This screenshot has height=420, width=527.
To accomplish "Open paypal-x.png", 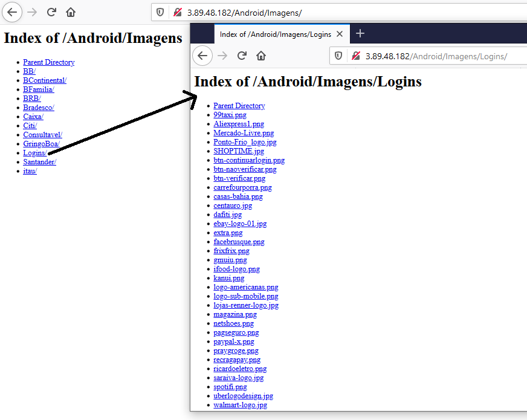I will coord(234,341).
